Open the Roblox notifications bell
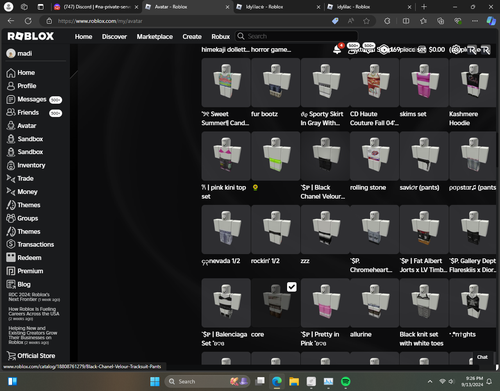The image size is (500, 391). (x=337, y=50)
